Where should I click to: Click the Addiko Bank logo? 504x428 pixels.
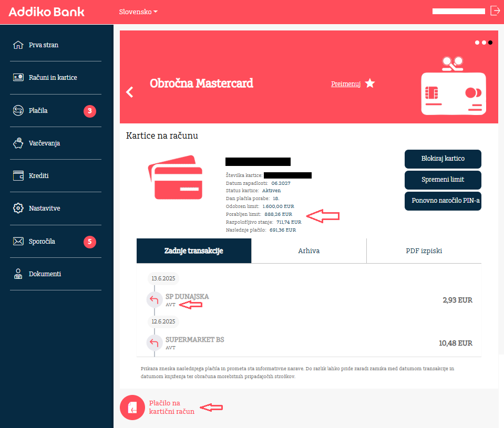pyautogui.click(x=46, y=12)
